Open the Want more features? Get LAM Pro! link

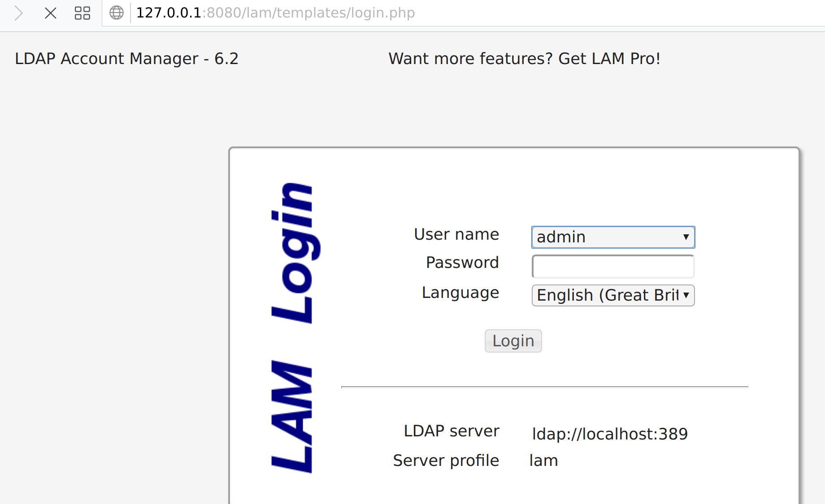(x=524, y=59)
